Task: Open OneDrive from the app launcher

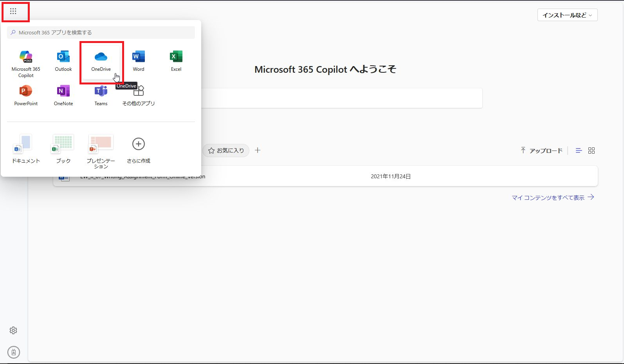Action: point(101,61)
